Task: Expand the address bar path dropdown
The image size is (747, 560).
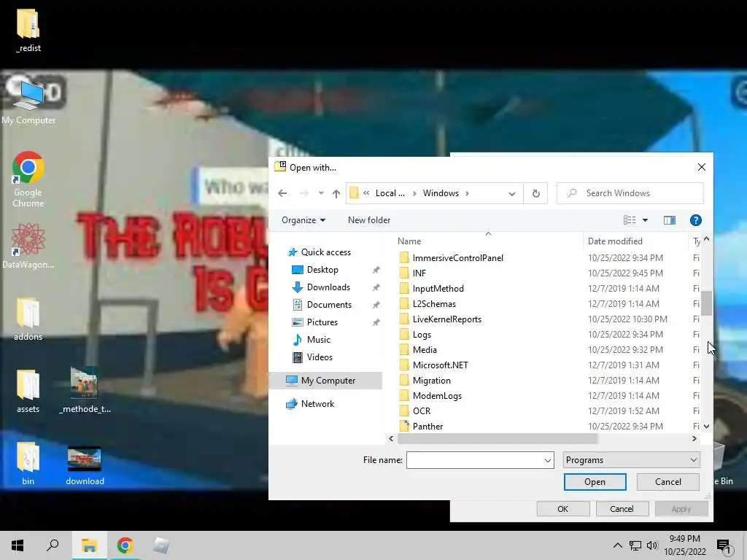Action: (x=511, y=194)
